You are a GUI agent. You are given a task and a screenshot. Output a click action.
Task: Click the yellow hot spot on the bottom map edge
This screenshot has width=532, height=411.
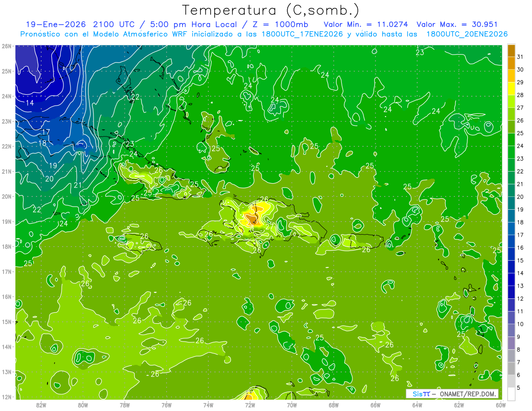(250, 395)
